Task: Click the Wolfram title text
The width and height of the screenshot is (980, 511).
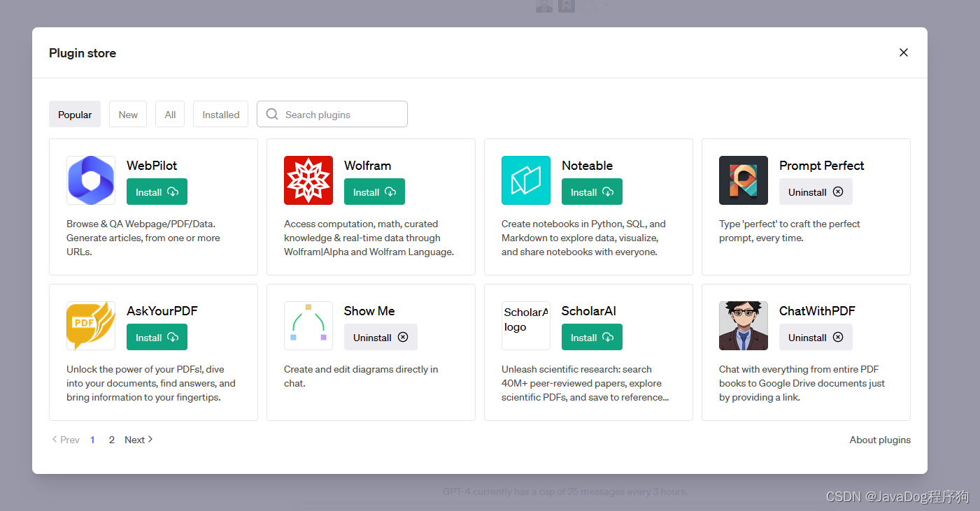Action: [x=367, y=166]
